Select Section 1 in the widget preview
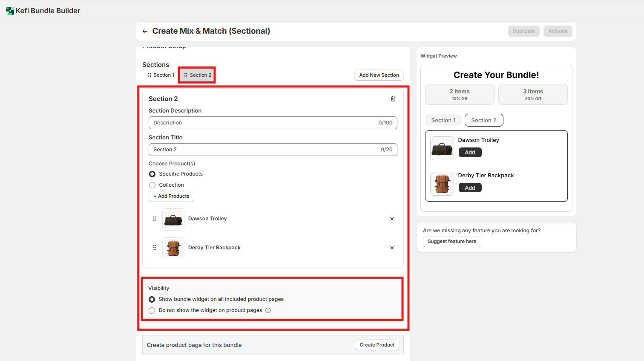Image resolution: width=644 pixels, height=361 pixels. (443, 120)
